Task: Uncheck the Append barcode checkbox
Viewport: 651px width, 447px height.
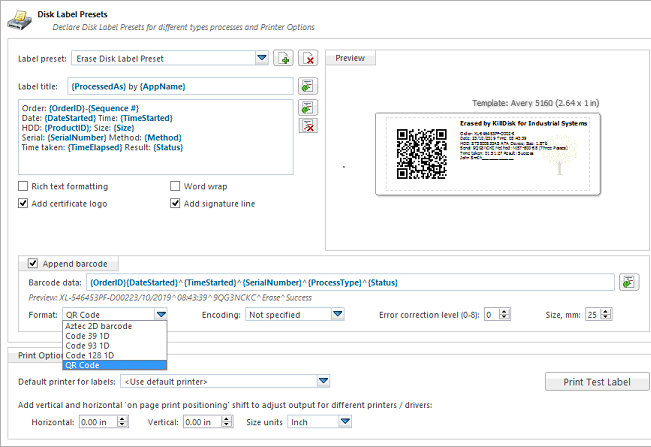Action: [x=32, y=263]
